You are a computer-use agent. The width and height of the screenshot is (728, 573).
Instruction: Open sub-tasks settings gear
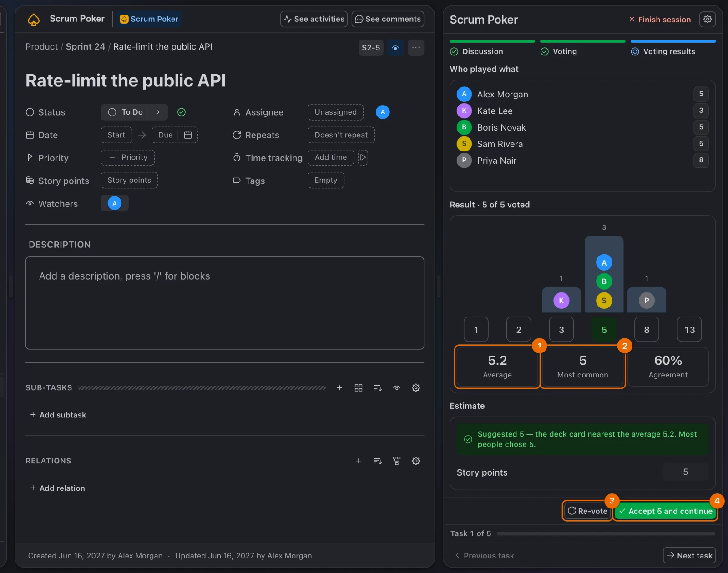click(x=416, y=388)
